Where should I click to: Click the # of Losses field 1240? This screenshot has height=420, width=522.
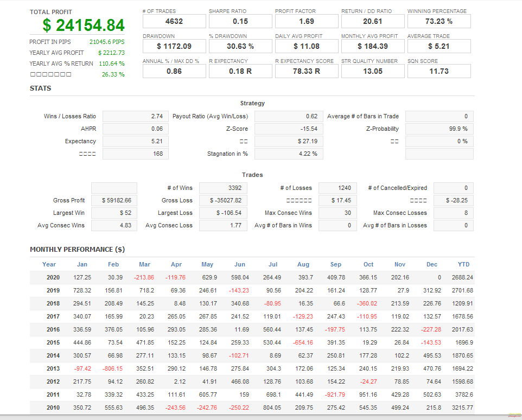tap(338, 188)
